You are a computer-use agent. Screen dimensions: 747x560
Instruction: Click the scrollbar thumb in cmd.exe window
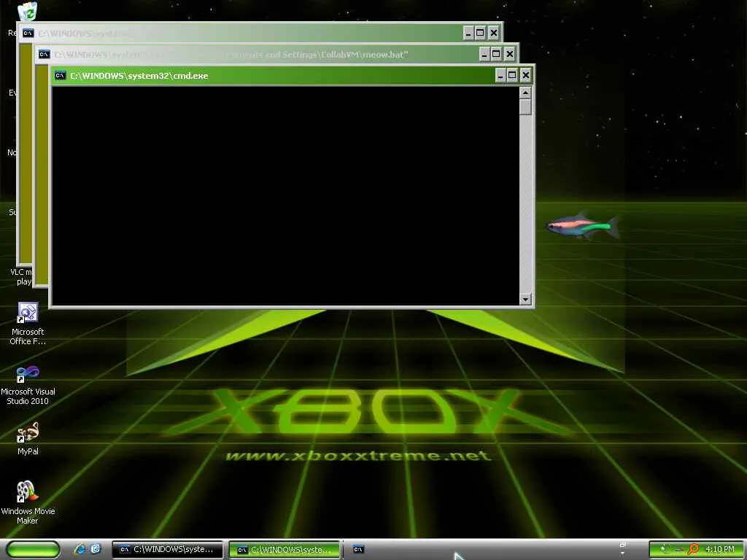525,106
